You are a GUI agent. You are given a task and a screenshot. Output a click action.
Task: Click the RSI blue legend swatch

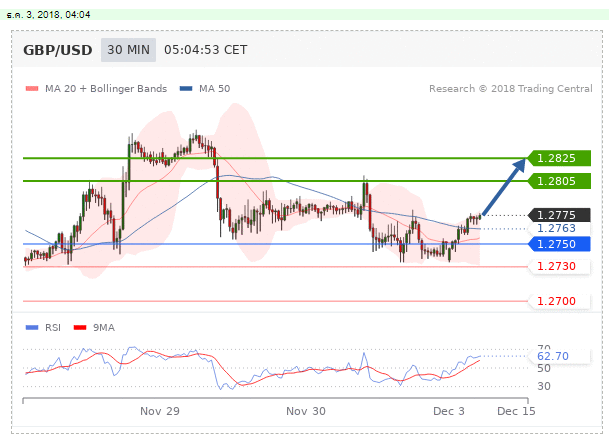tap(31, 327)
